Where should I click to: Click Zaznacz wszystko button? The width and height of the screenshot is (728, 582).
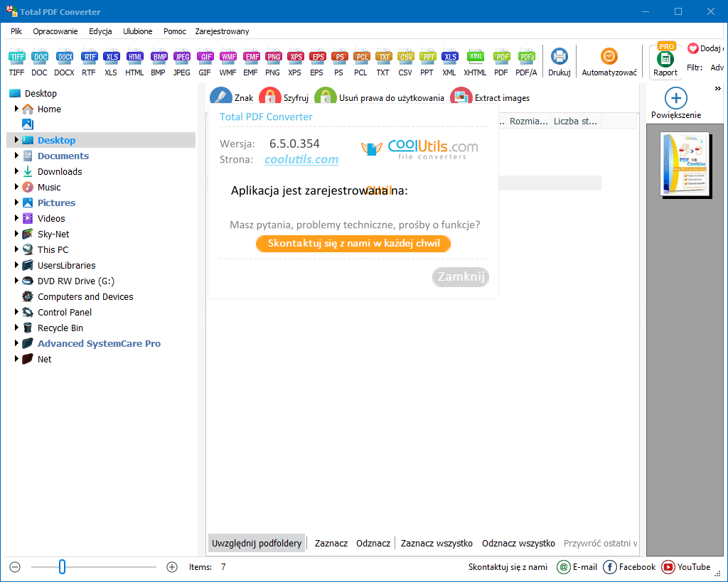point(437,543)
